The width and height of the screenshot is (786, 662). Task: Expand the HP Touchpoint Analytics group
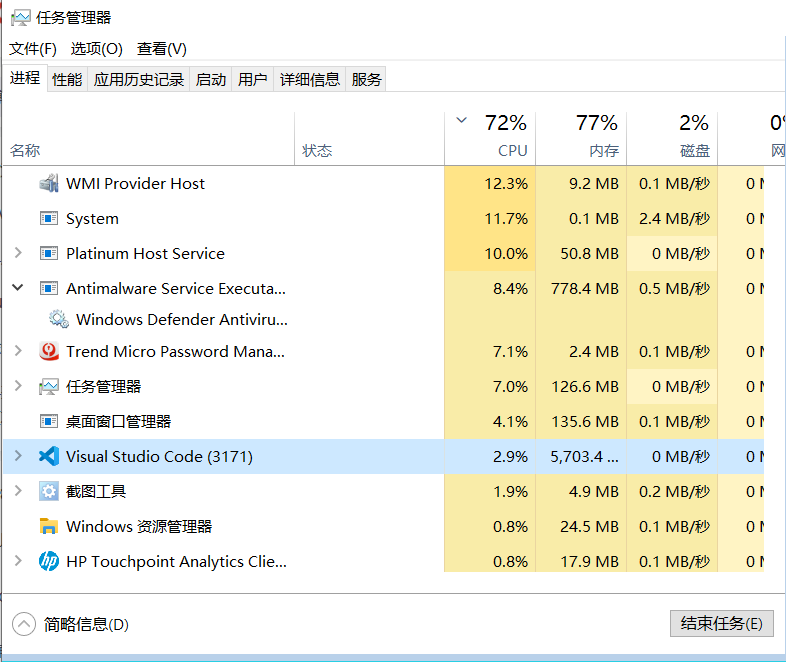pyautogui.click(x=18, y=560)
